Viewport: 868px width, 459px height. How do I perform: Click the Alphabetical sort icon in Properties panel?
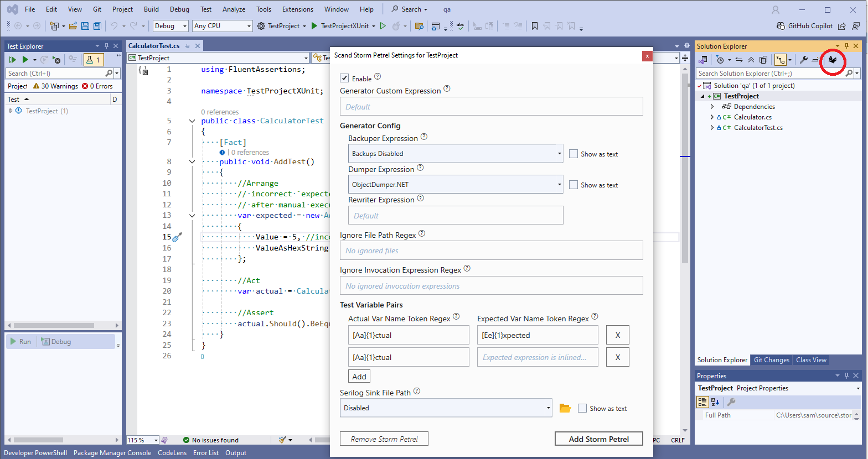tap(715, 402)
